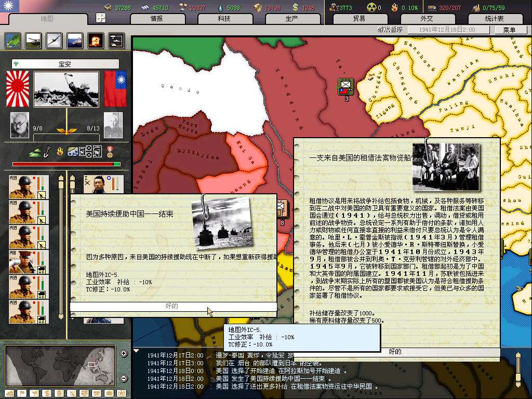The height and width of the screenshot is (399, 532).
Task: Select the 1918 division with red cap
Action: coord(29,262)
